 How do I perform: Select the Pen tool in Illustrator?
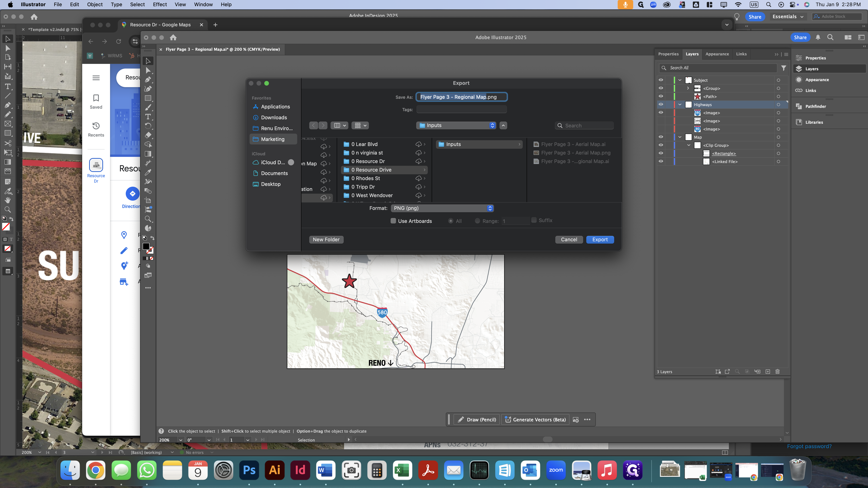tap(148, 79)
